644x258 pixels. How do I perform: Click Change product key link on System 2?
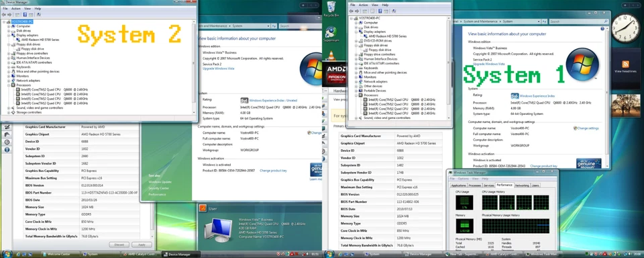tap(273, 171)
